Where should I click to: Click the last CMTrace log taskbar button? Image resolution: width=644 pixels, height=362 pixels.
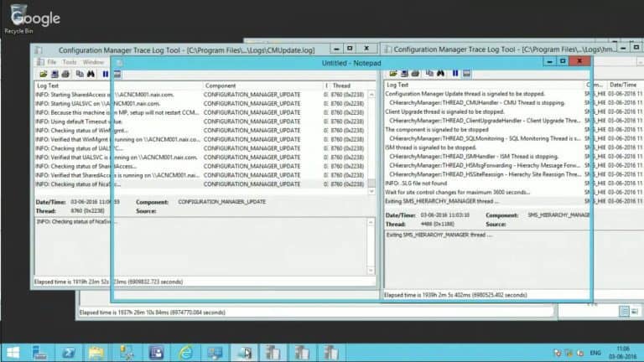coord(330,353)
